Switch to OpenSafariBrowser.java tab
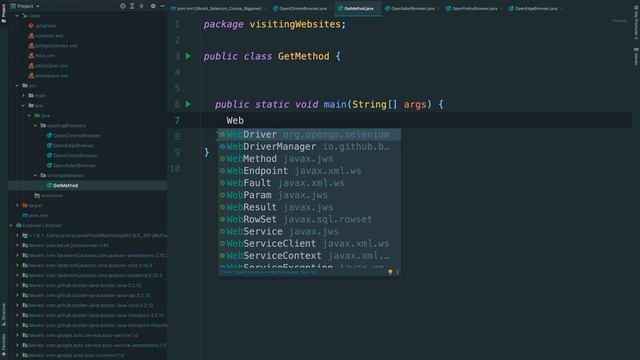This screenshot has width=640, height=360. click(x=411, y=8)
